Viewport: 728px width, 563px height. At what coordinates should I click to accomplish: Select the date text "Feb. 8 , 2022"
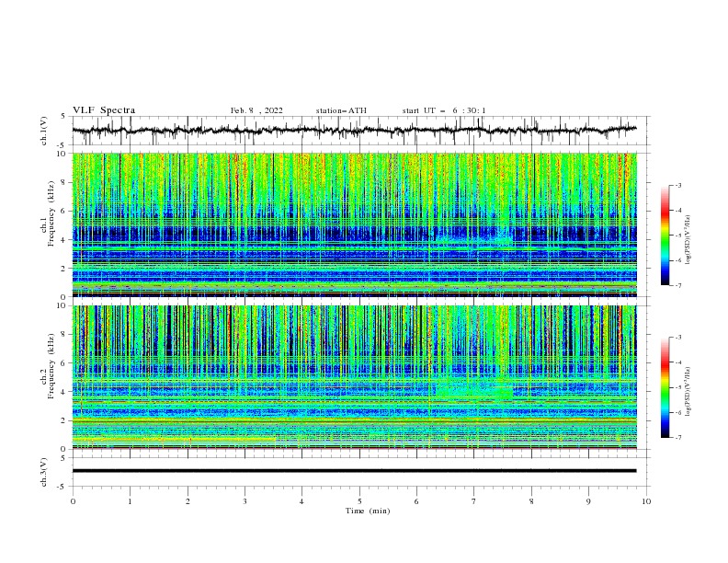pos(256,110)
